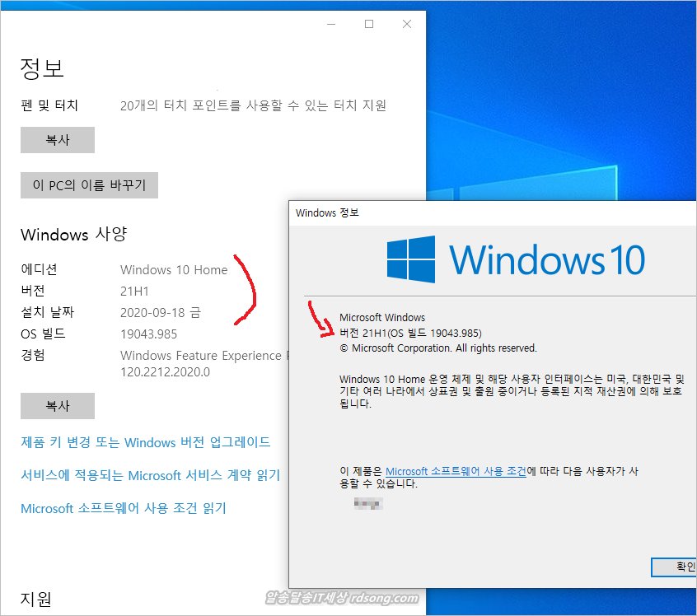Select the install date 2020-09-18 금

(x=161, y=312)
